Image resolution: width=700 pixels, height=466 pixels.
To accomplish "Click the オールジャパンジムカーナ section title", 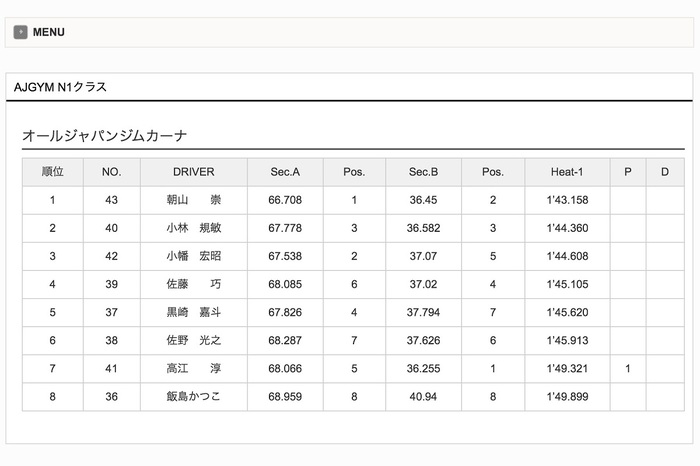I will pyautogui.click(x=105, y=136).
